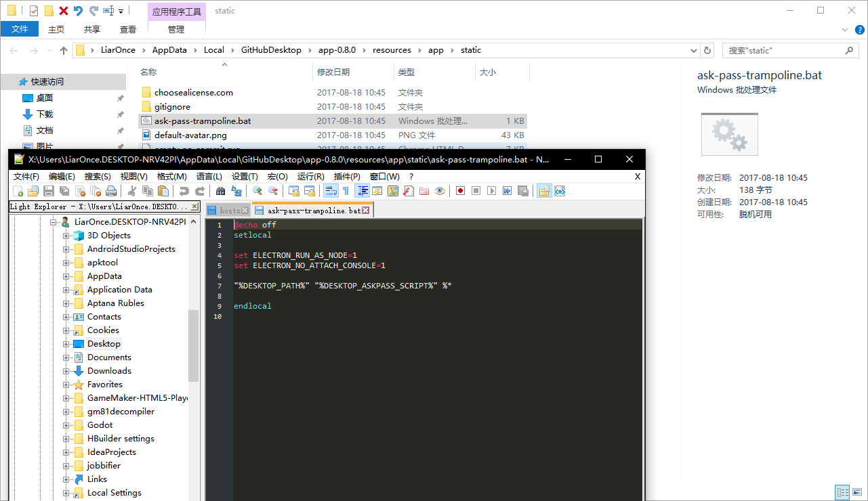Click the Cut scissors icon
The width and height of the screenshot is (868, 501).
(x=133, y=191)
